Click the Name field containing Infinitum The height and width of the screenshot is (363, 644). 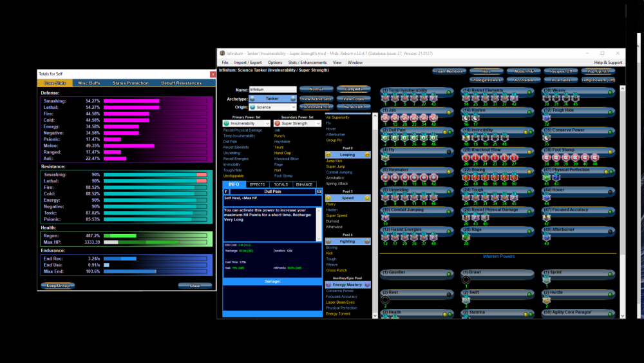[x=273, y=90]
